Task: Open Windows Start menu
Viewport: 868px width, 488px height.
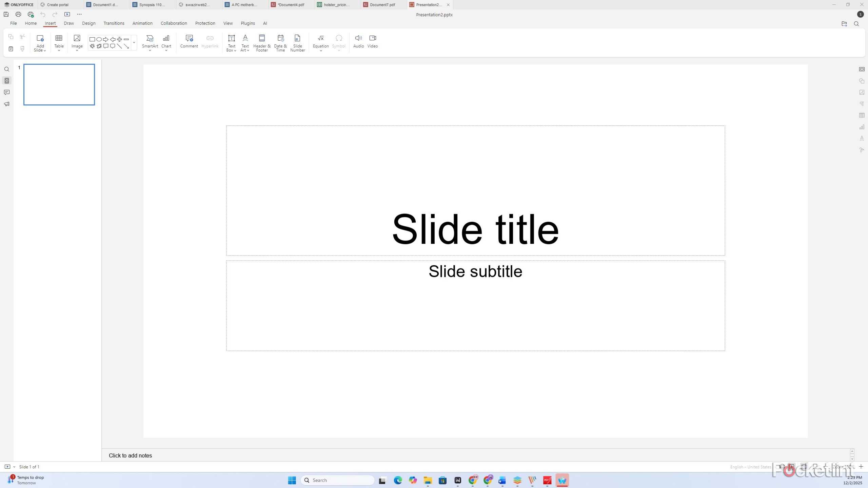Action: point(292,480)
